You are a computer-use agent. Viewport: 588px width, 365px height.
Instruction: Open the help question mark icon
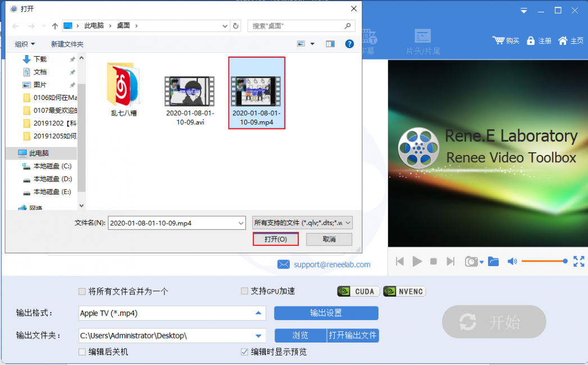(x=349, y=44)
